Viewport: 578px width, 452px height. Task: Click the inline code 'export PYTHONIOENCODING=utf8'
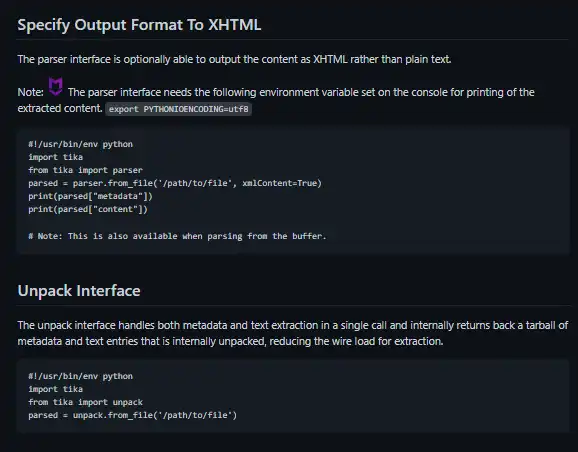pyautogui.click(x=178, y=109)
